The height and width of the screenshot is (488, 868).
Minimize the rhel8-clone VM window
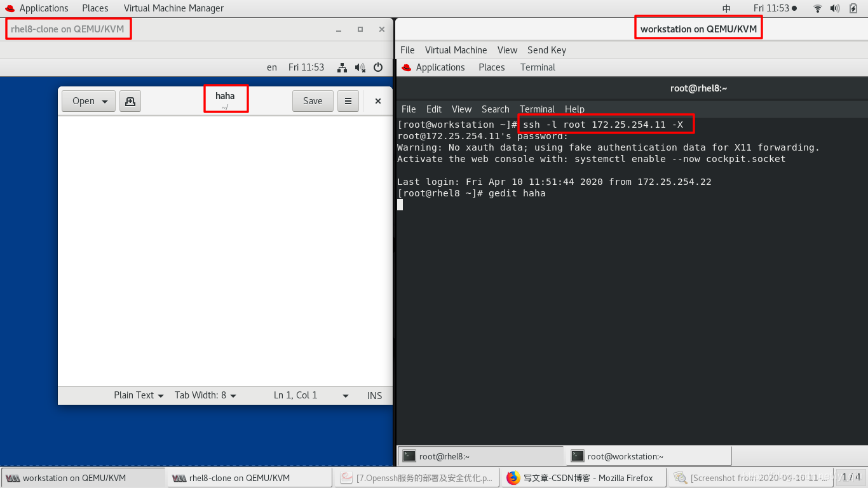339,29
